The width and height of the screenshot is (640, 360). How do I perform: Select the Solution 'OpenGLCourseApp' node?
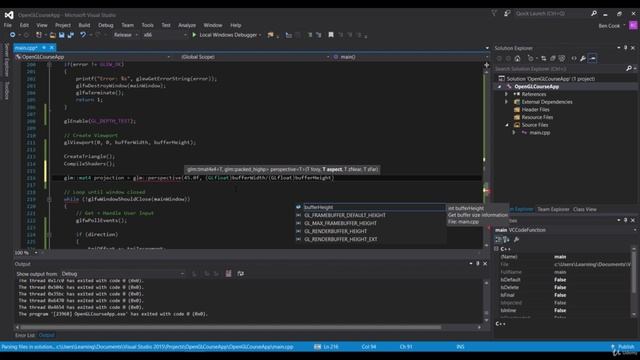551,79
